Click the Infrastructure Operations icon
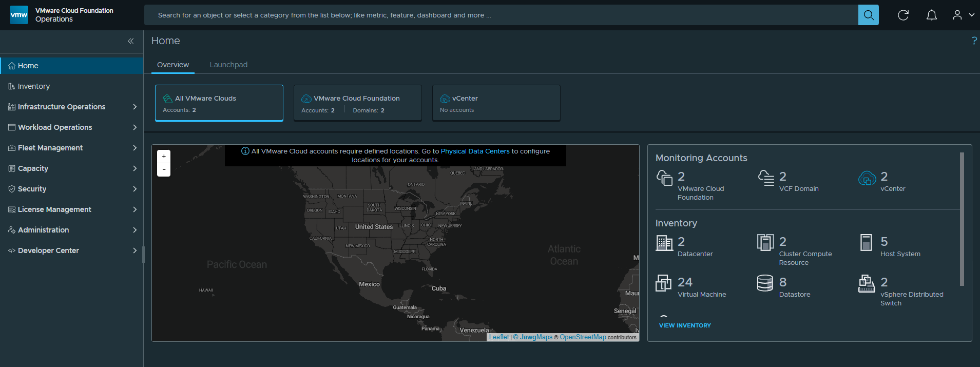 [12, 107]
